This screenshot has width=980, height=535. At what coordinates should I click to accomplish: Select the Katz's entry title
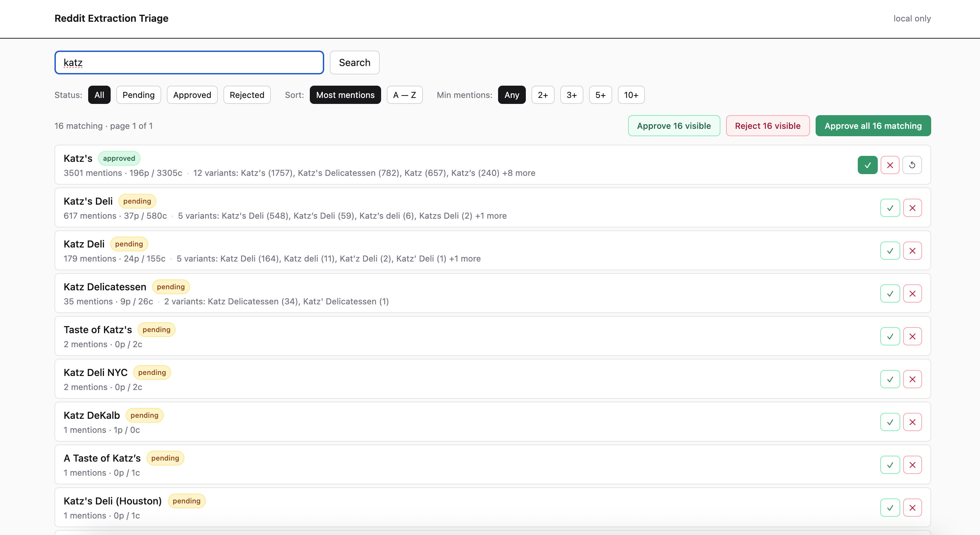click(78, 158)
